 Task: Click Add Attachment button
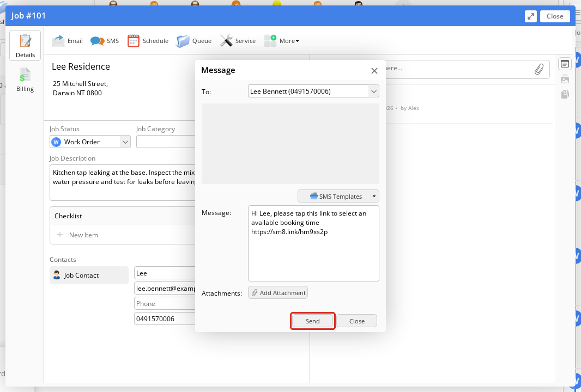(278, 292)
